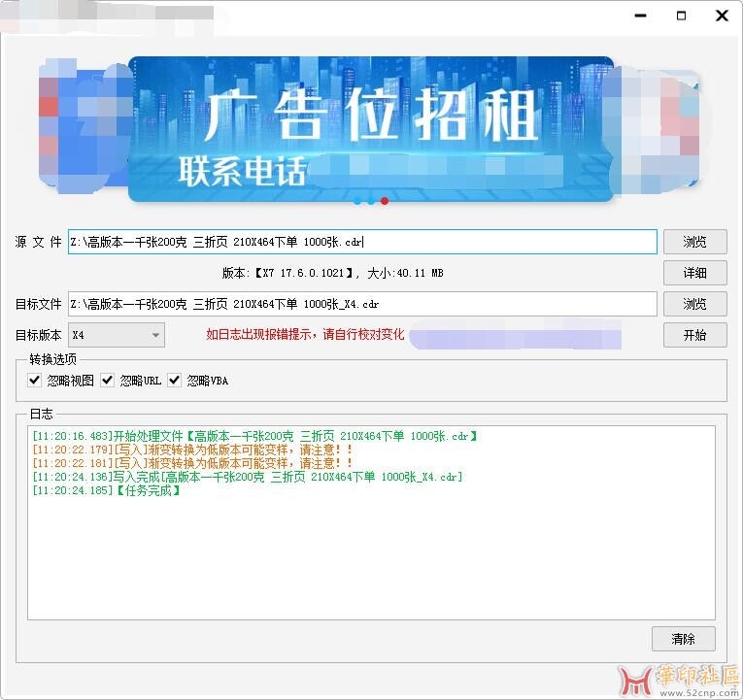Click log line 开始处理文件
Viewport: 743px width, 700px height.
[254, 436]
